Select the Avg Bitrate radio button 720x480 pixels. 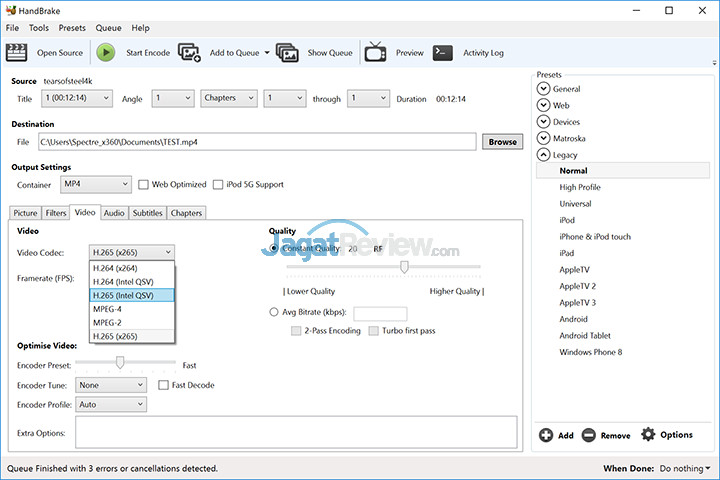point(274,312)
